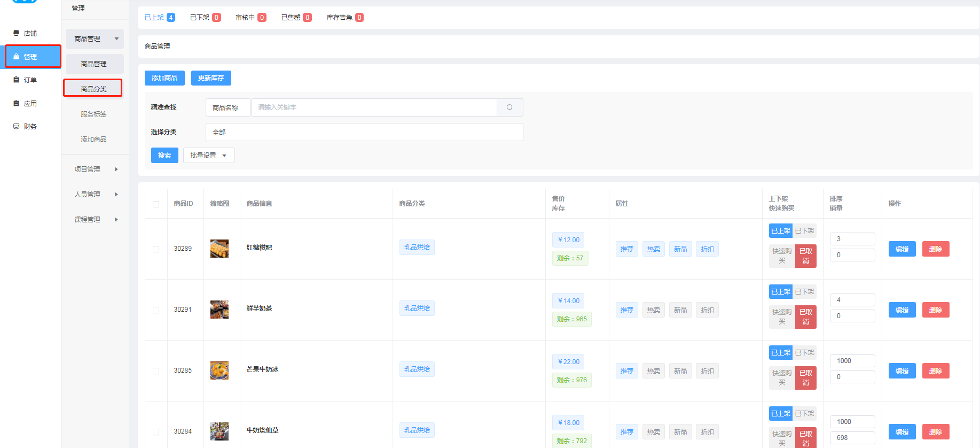This screenshot has height=448, width=980.
Task: Check the checkbox for product 30285
Action: click(156, 371)
